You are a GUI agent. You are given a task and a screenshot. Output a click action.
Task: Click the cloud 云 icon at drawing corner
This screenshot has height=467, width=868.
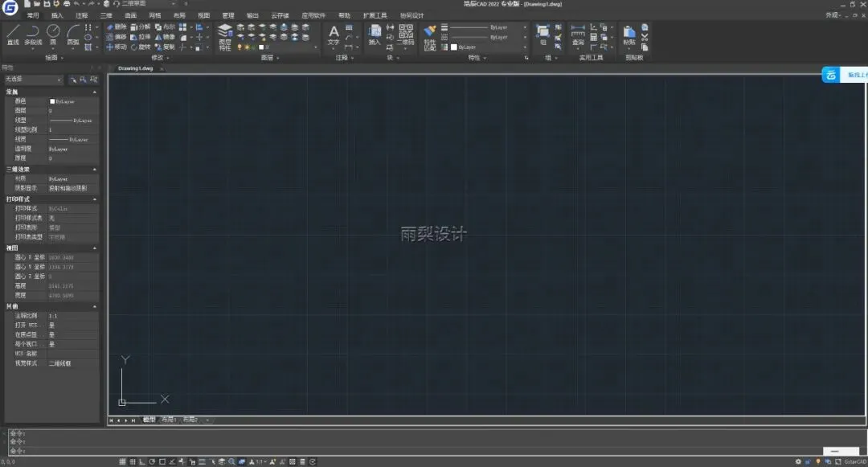[x=831, y=75]
